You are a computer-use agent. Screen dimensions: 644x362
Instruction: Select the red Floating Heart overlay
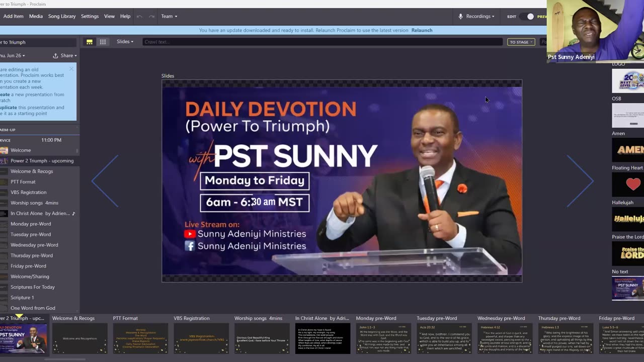[x=628, y=184]
